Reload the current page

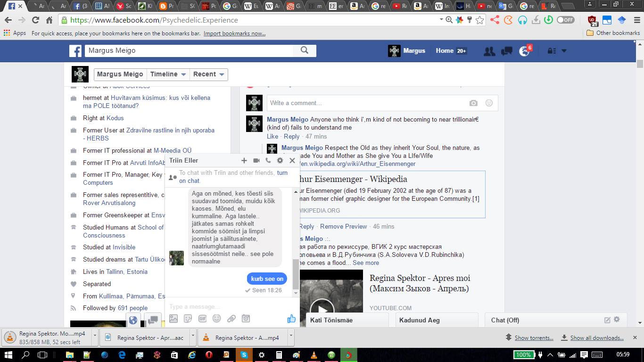pyautogui.click(x=35, y=20)
